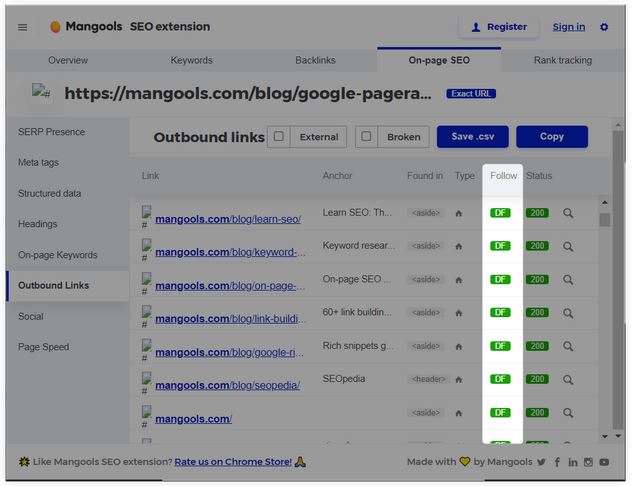Viewport: 633px width, 486px height.
Task: Open SERP Presence in sidebar
Action: click(x=51, y=132)
